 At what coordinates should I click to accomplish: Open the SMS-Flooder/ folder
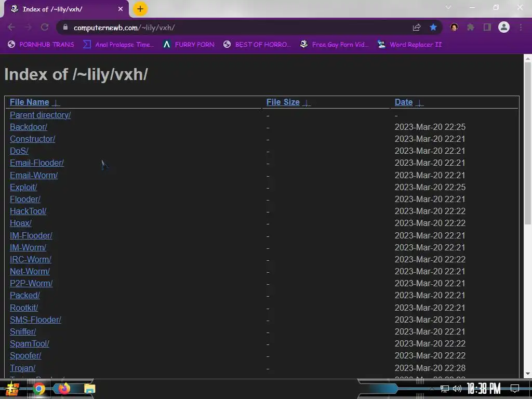pyautogui.click(x=36, y=320)
